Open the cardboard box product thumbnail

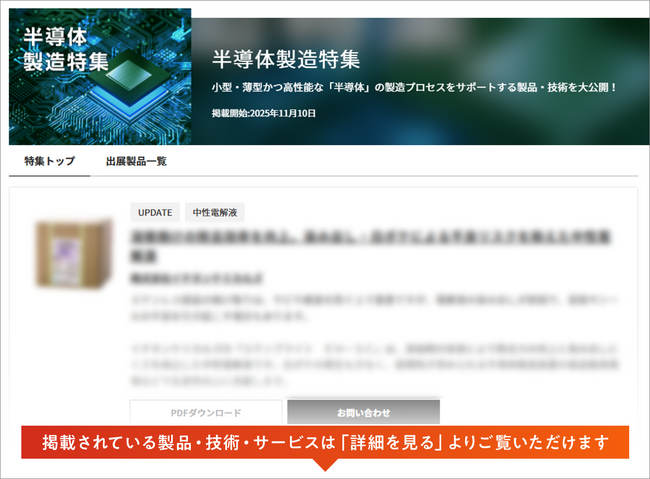tap(74, 253)
